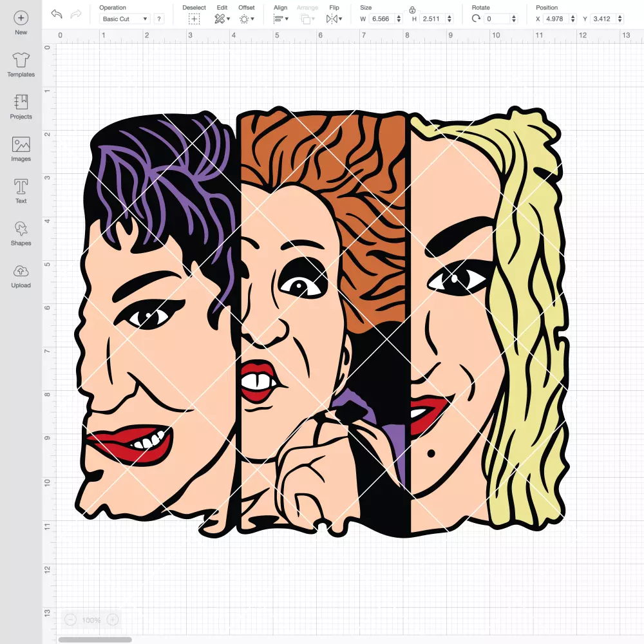Screen dimensions: 644x644
Task: Click the X position field 4.978
Action: (555, 19)
